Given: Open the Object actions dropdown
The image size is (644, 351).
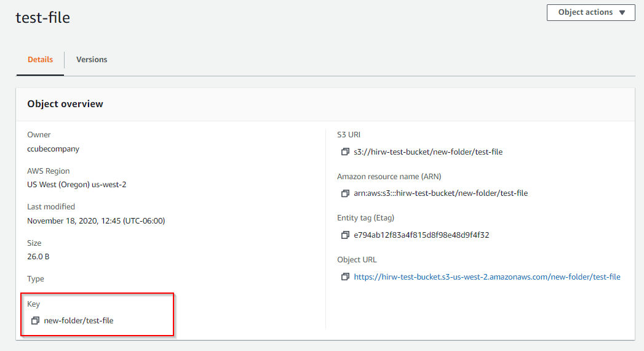Looking at the screenshot, I should point(590,12).
